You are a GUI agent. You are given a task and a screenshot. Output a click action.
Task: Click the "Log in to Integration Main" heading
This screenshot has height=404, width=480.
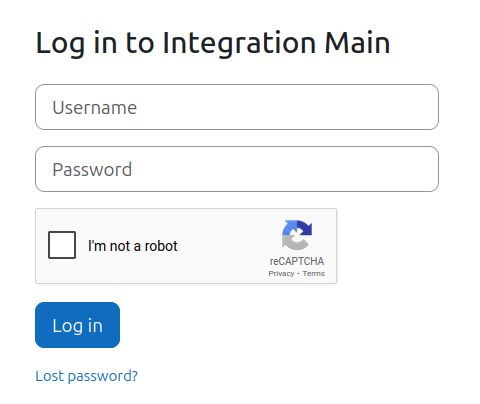coord(213,43)
